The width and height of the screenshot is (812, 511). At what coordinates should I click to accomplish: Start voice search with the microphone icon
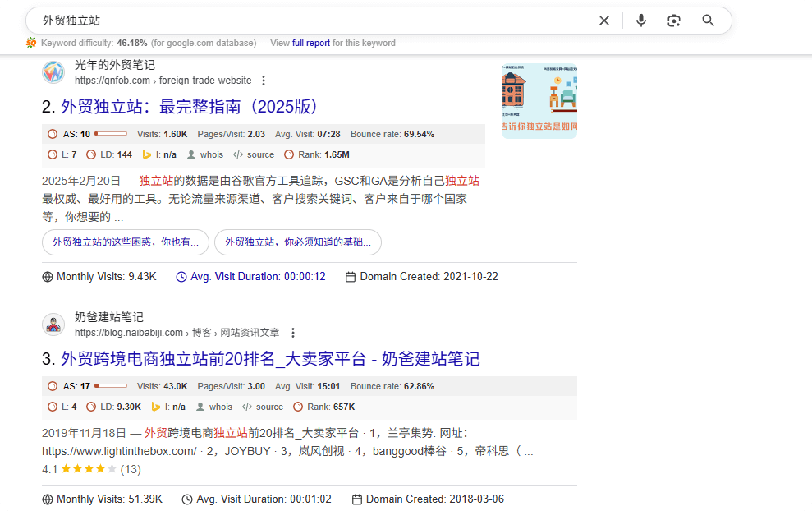coord(641,21)
